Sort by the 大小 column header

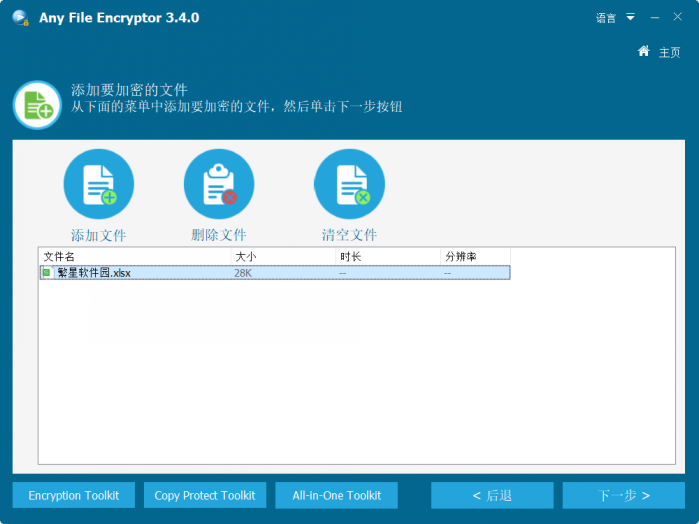click(x=284, y=256)
